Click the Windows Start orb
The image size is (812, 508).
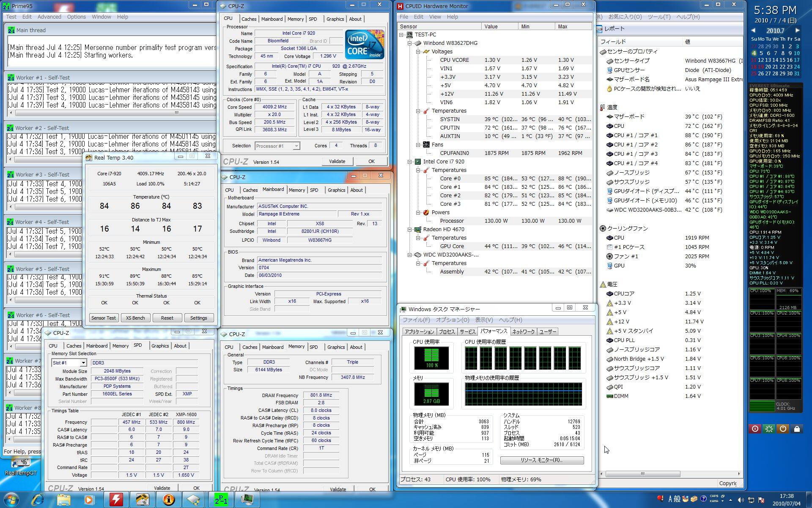[x=11, y=500]
